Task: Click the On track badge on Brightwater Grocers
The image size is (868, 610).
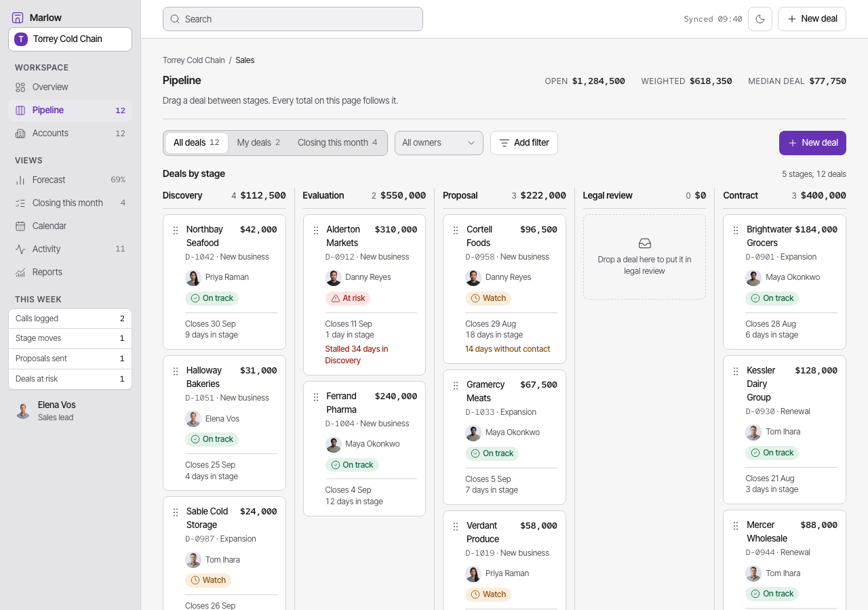Action: (772, 298)
